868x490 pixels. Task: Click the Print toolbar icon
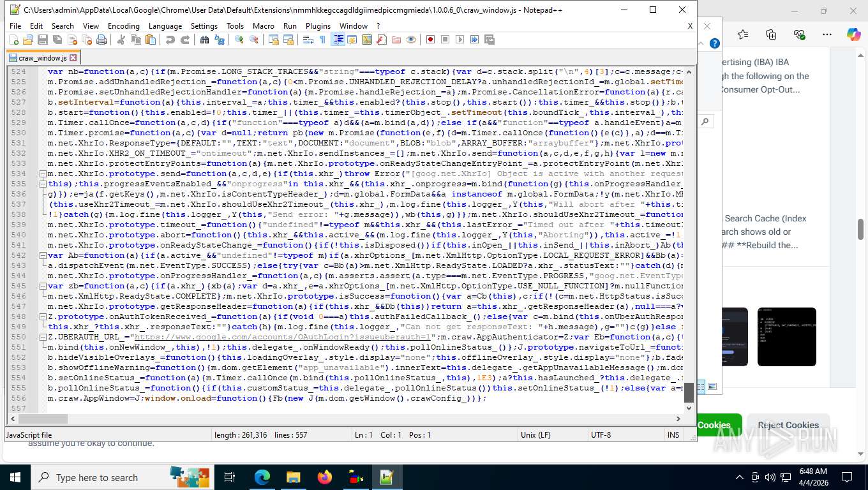click(x=101, y=40)
